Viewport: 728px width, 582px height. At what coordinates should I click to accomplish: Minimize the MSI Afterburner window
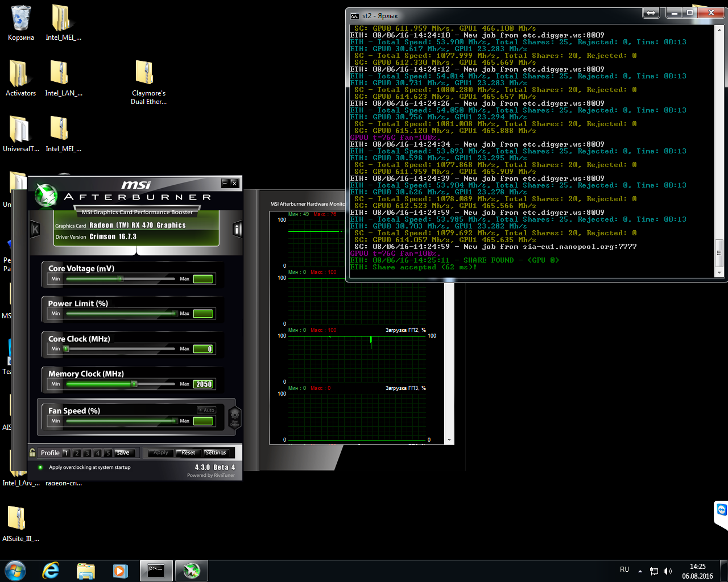point(225,183)
